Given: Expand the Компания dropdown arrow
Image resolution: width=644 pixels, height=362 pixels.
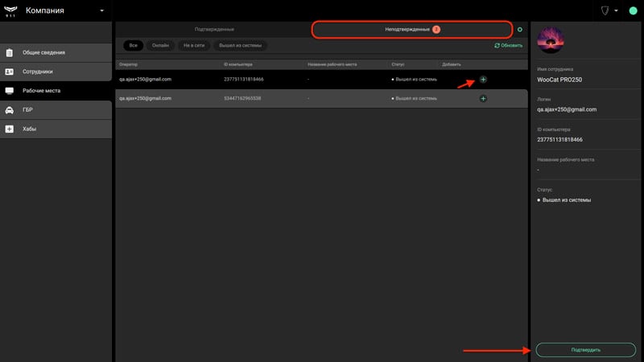Looking at the screenshot, I should click(102, 10).
